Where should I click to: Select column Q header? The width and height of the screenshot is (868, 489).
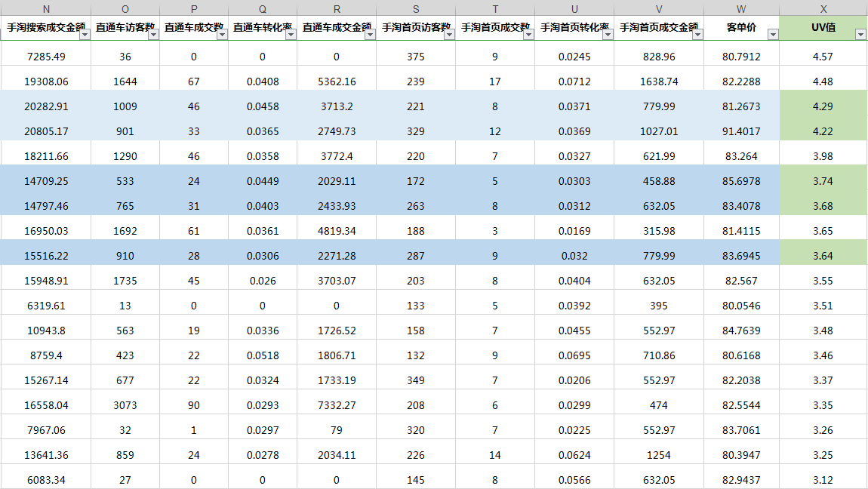[x=263, y=8]
